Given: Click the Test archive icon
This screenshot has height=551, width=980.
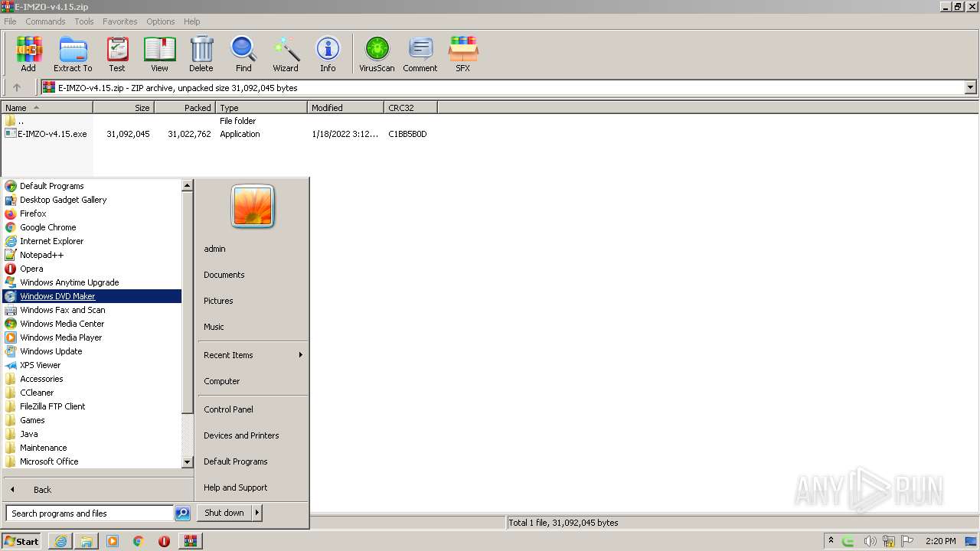Looking at the screenshot, I should (117, 54).
